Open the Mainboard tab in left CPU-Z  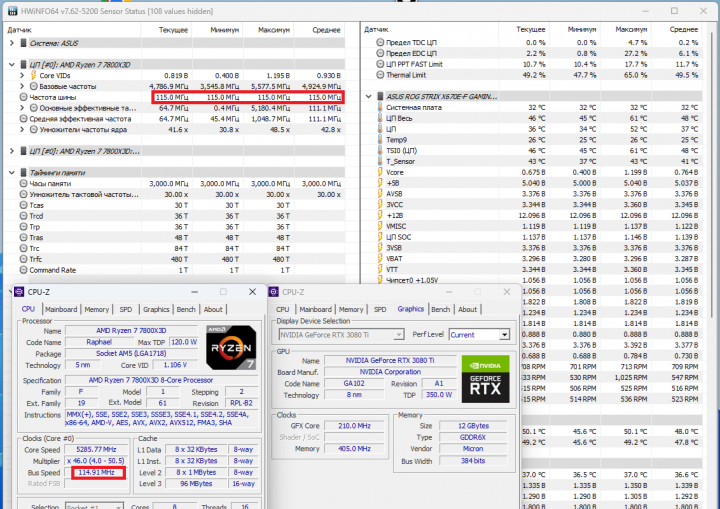point(61,310)
